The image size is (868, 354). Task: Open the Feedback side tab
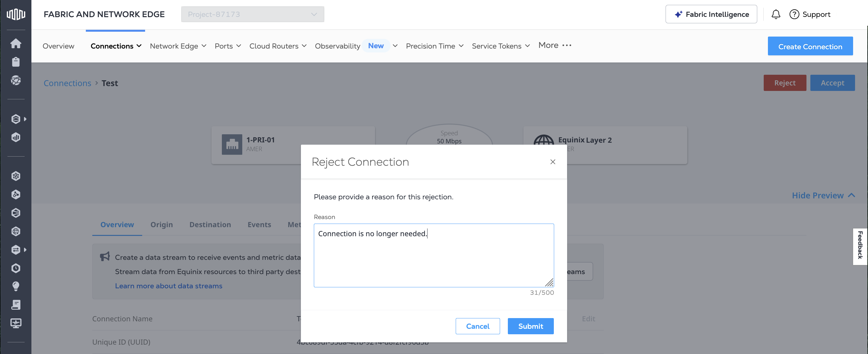coord(860,246)
